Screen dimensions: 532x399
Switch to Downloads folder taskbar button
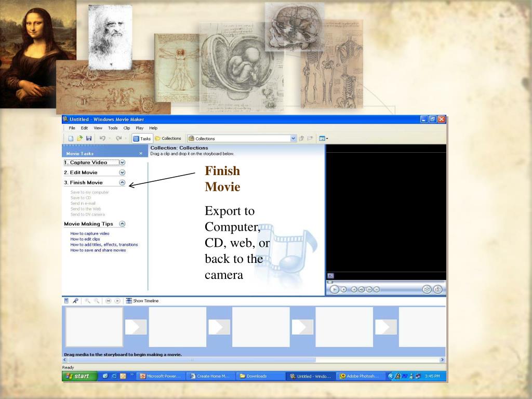[260, 376]
